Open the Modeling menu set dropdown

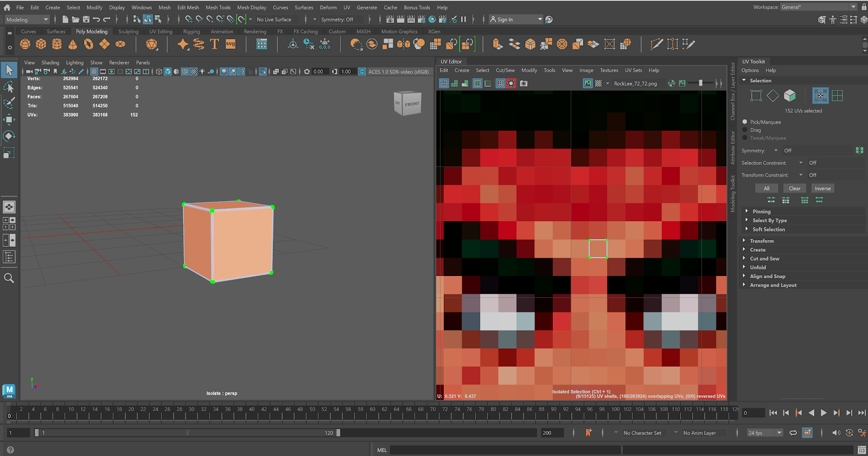click(x=27, y=20)
